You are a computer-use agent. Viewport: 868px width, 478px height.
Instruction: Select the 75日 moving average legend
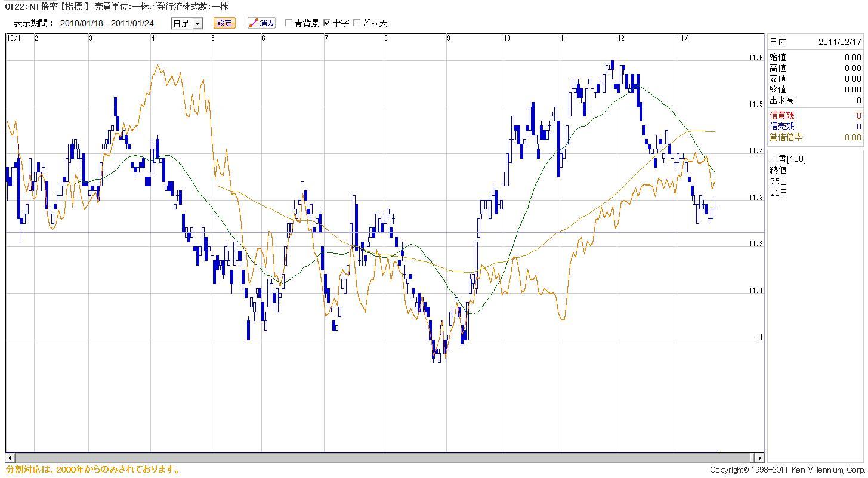coord(779,181)
